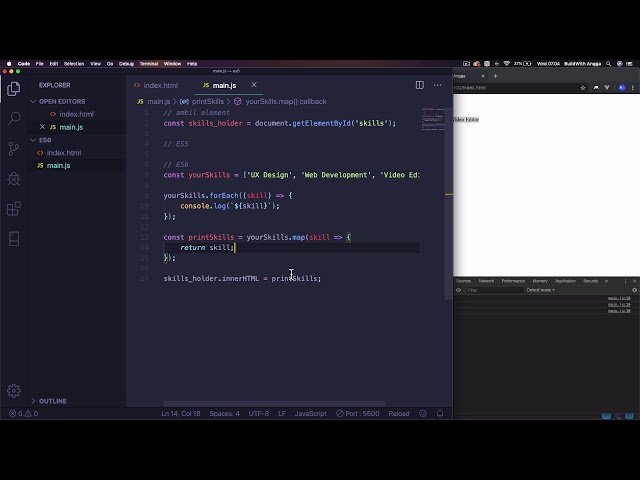This screenshot has width=640, height=480.
Task: Open the Selection menu
Action: coord(74,64)
